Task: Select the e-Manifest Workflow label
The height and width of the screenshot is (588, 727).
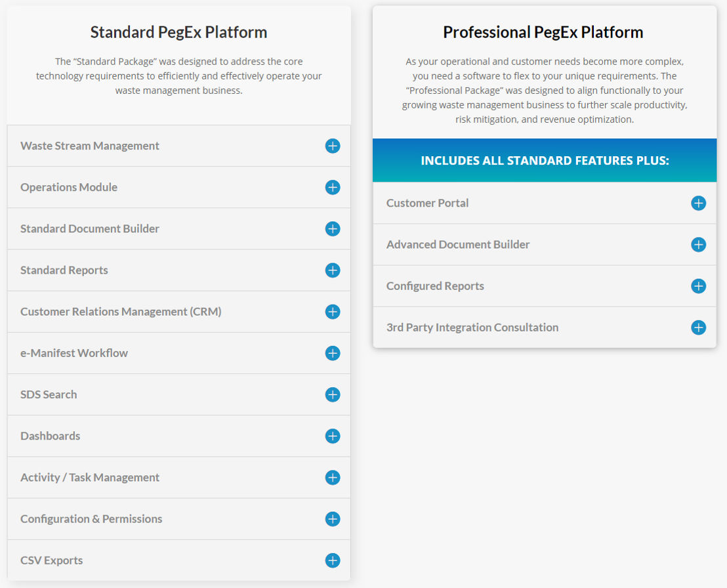Action: pyautogui.click(x=73, y=353)
